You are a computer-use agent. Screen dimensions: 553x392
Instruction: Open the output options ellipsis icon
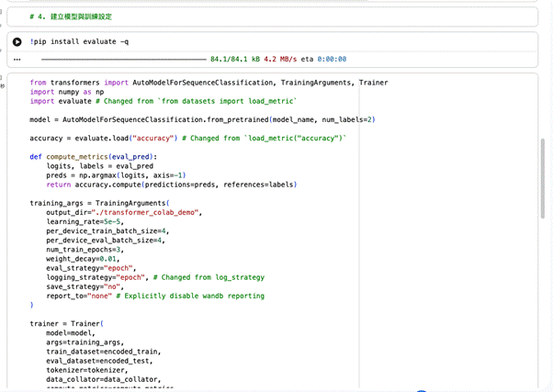(17, 59)
